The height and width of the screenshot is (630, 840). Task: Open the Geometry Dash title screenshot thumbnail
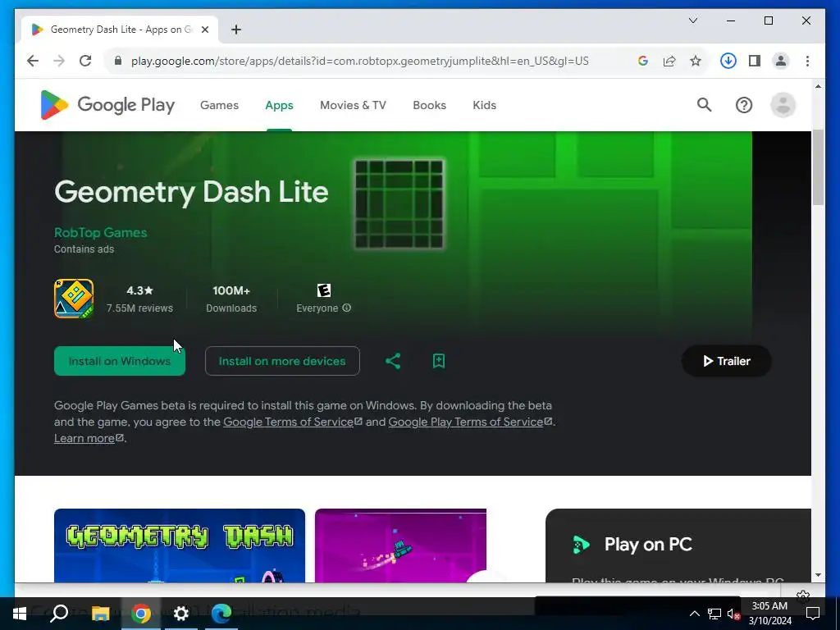[x=180, y=546]
